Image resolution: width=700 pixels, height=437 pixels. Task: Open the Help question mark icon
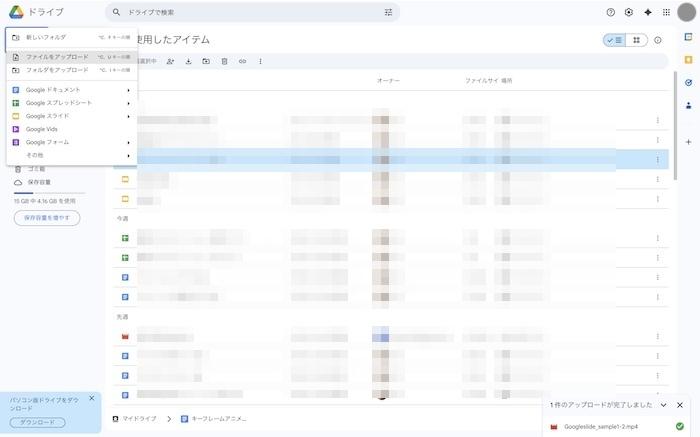[611, 12]
